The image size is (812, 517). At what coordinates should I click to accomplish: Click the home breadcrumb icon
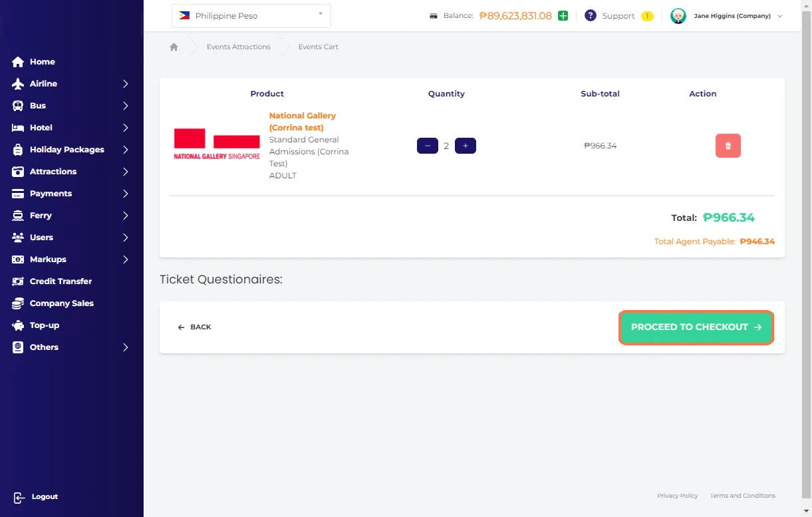[x=174, y=47]
